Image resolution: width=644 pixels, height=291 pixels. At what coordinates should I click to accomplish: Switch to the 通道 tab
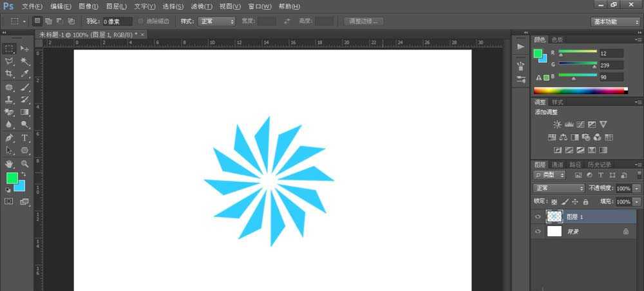(x=558, y=165)
